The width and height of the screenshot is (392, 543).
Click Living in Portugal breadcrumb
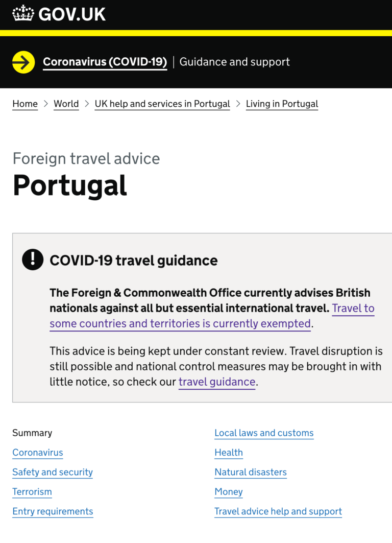click(x=282, y=104)
